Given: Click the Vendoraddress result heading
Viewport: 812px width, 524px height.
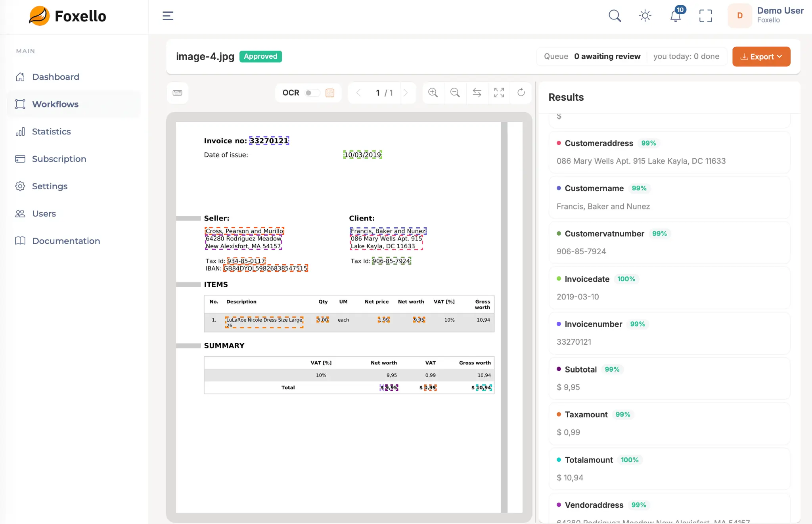Looking at the screenshot, I should (x=594, y=505).
